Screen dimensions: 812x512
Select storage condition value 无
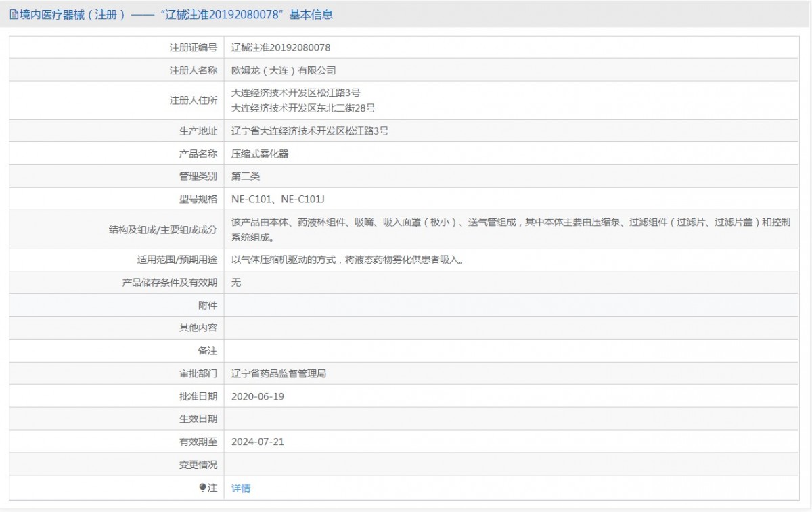click(236, 283)
